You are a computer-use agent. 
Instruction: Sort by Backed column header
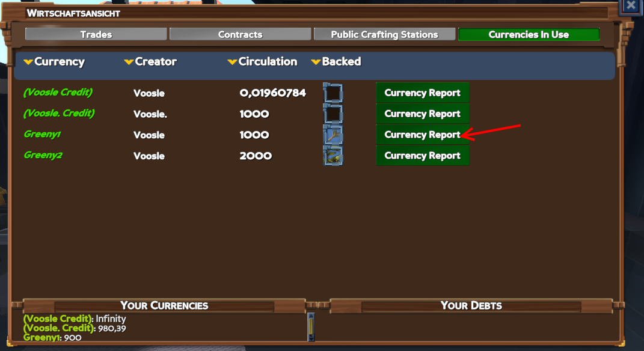[336, 61]
